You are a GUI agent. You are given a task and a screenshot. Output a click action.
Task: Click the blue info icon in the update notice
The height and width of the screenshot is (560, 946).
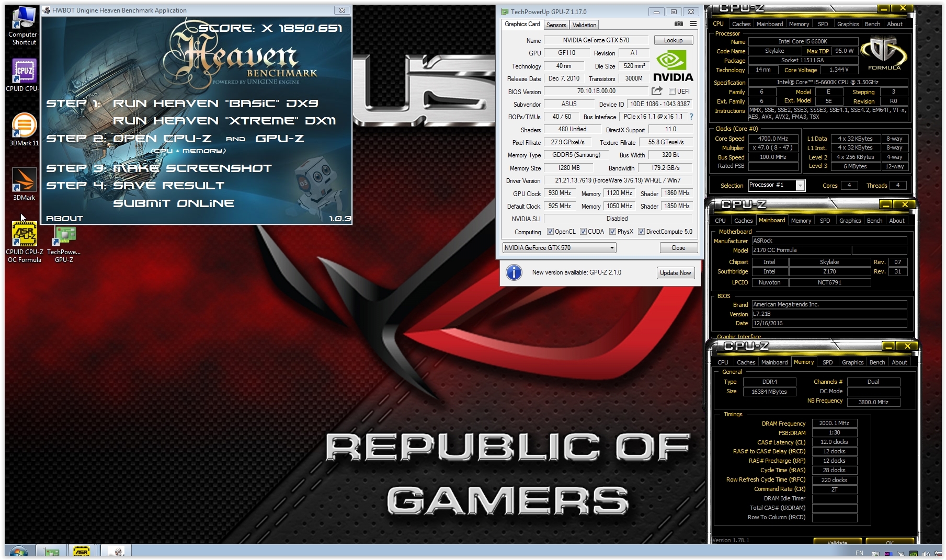coord(514,272)
